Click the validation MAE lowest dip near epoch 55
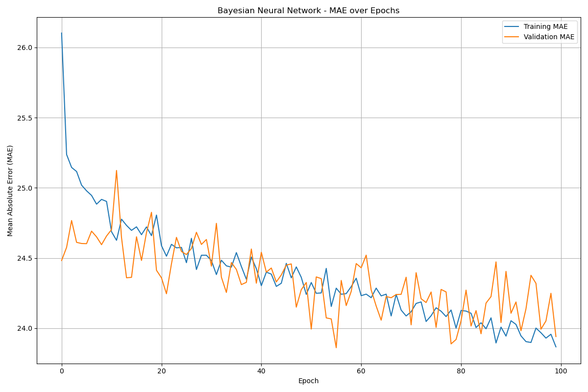 click(x=336, y=348)
